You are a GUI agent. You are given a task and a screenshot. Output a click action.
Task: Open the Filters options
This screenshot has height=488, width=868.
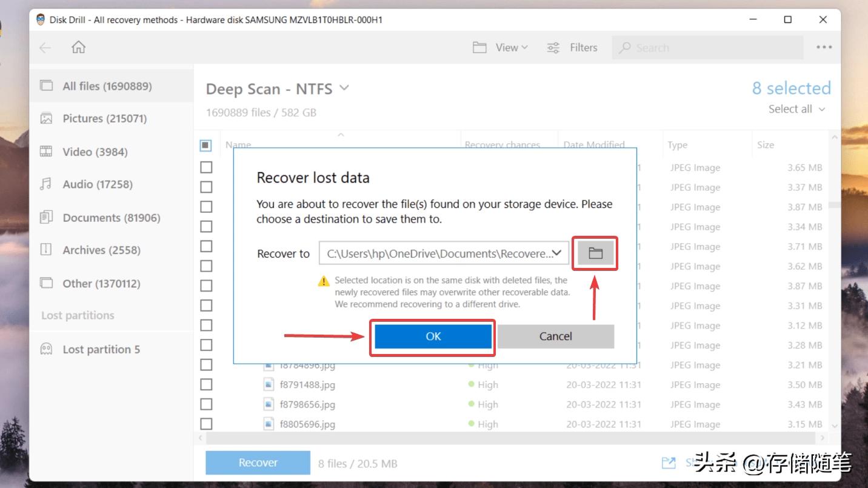[x=572, y=47]
